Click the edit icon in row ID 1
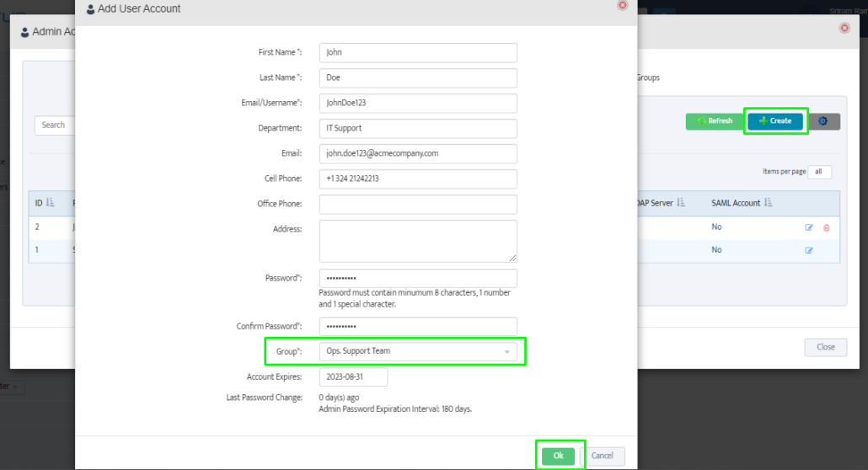This screenshot has height=470, width=868. point(809,250)
